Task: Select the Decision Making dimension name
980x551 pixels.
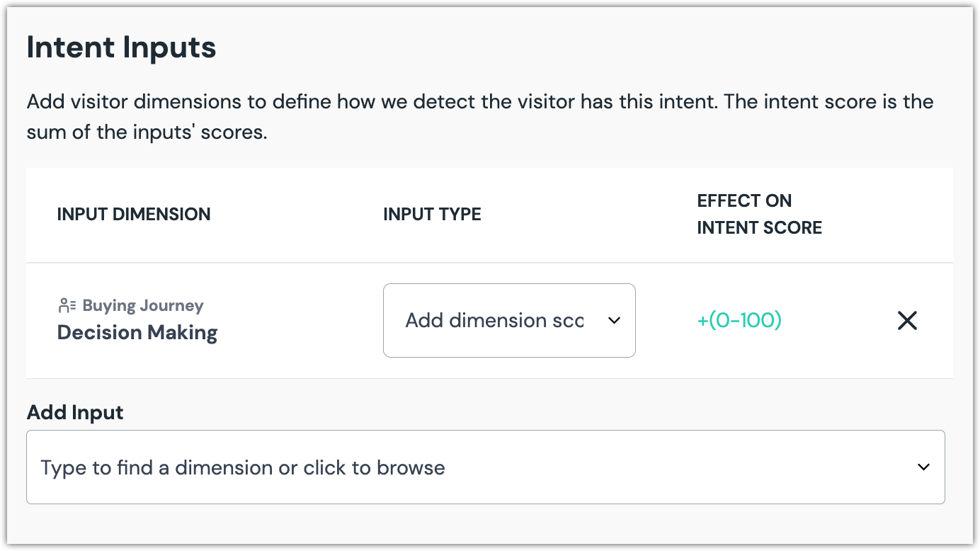Action: [x=137, y=333]
